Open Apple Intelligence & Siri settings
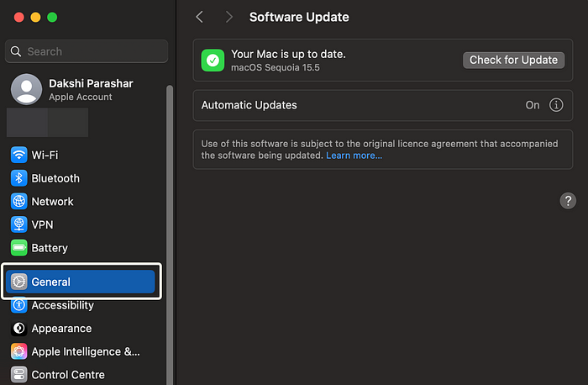Viewport: 588px width, 385px height. pyautogui.click(x=81, y=351)
